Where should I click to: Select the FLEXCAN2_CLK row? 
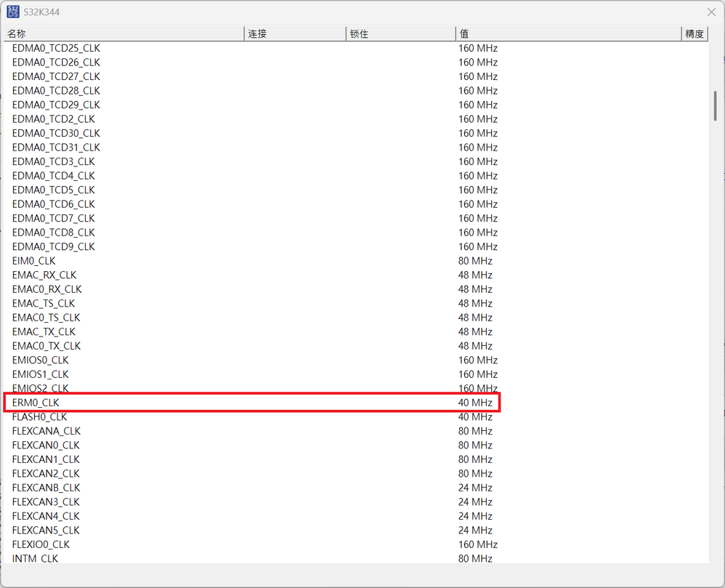pyautogui.click(x=356, y=474)
